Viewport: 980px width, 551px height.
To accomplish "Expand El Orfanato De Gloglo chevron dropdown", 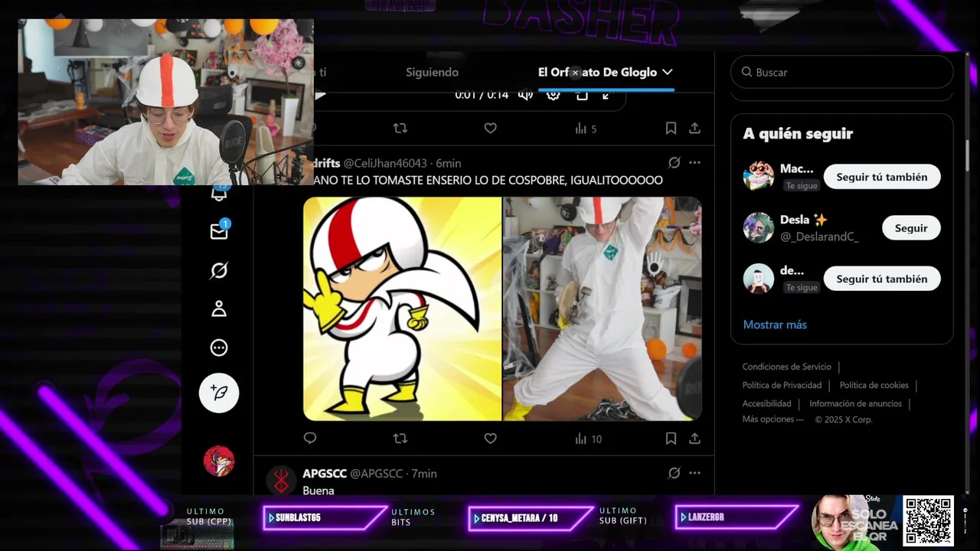I will pyautogui.click(x=668, y=72).
